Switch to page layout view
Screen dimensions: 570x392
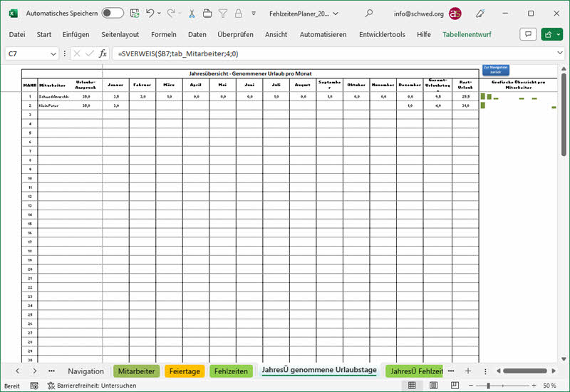432,386
